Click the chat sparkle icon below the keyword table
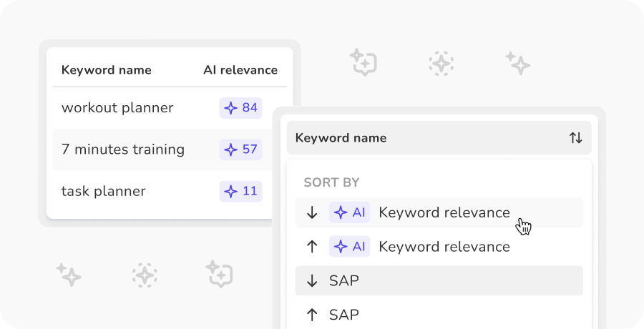Viewport: 644px width, 329px height. tap(220, 274)
